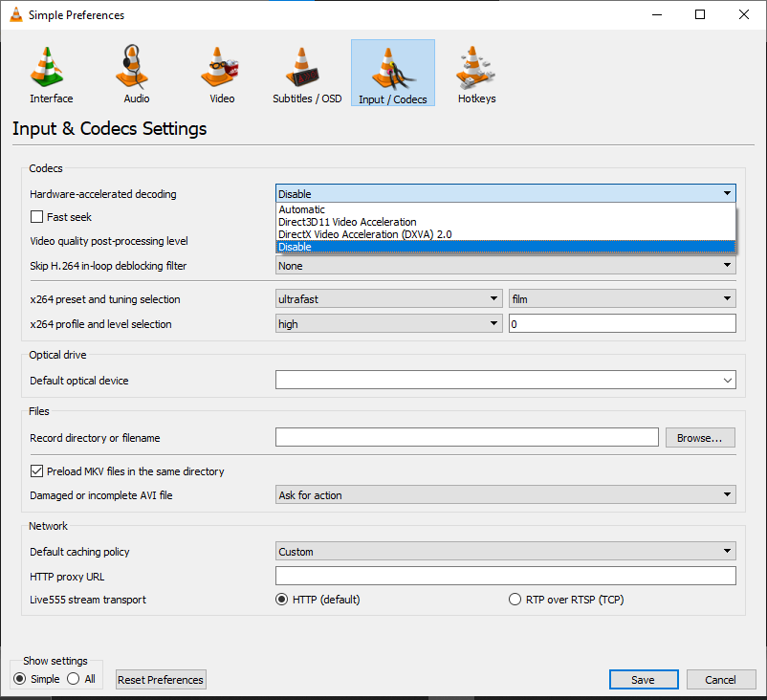This screenshot has width=767, height=700.
Task: Choose All show settings radio
Action: [x=74, y=678]
